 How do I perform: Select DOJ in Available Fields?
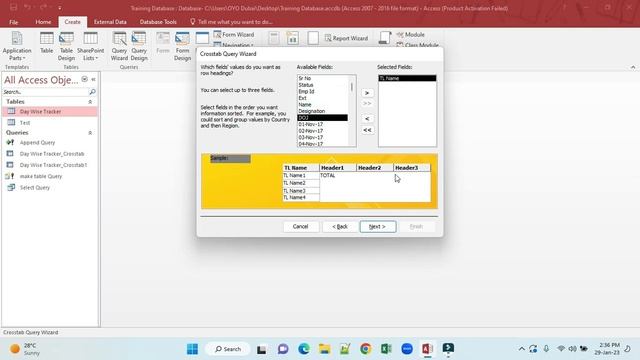(x=322, y=118)
